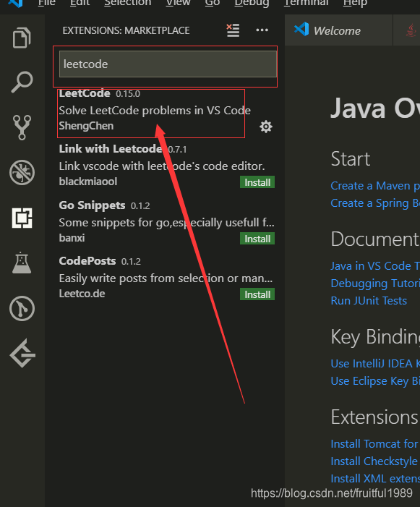Open the Debug view with bug icon
Image resolution: width=420 pixels, height=507 pixels.
tap(22, 172)
